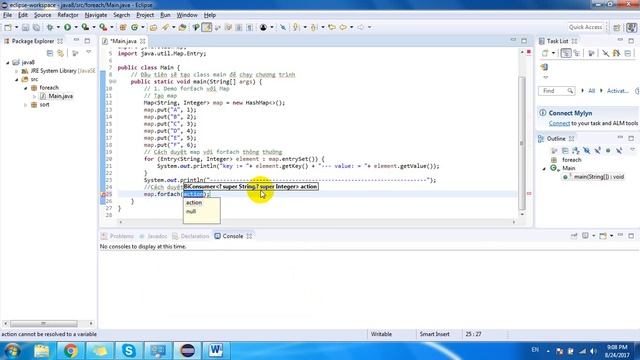This screenshot has width=640, height=360.
Task: Collapse the java8 project node
Action: [x=7, y=62]
